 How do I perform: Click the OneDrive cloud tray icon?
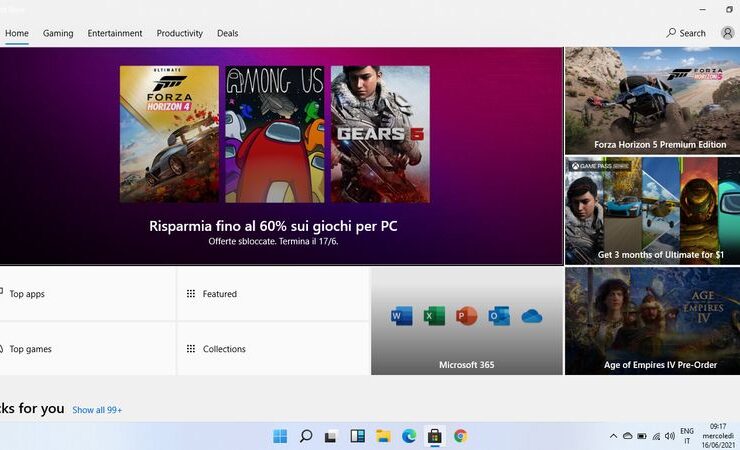point(627,436)
